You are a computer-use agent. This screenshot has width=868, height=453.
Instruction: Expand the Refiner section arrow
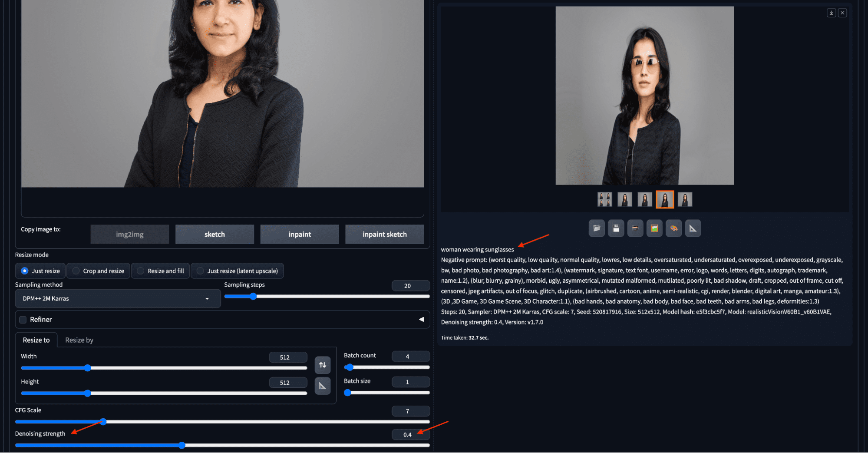click(421, 320)
